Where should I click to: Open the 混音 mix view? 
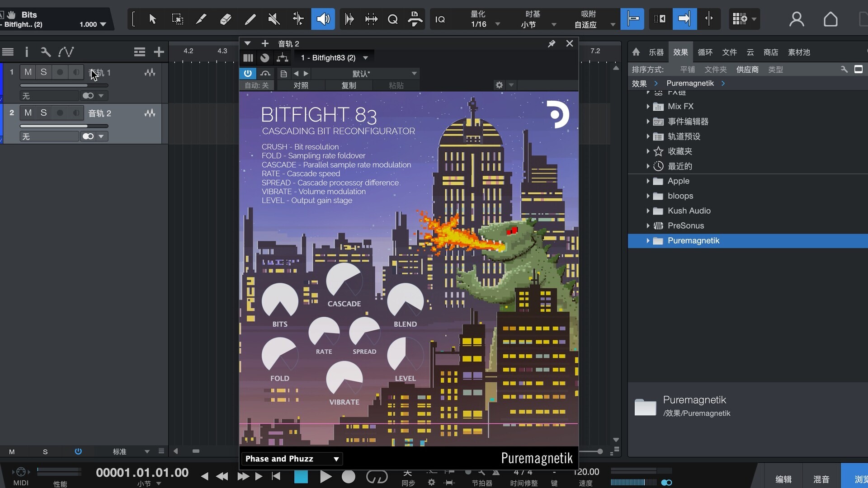click(821, 479)
